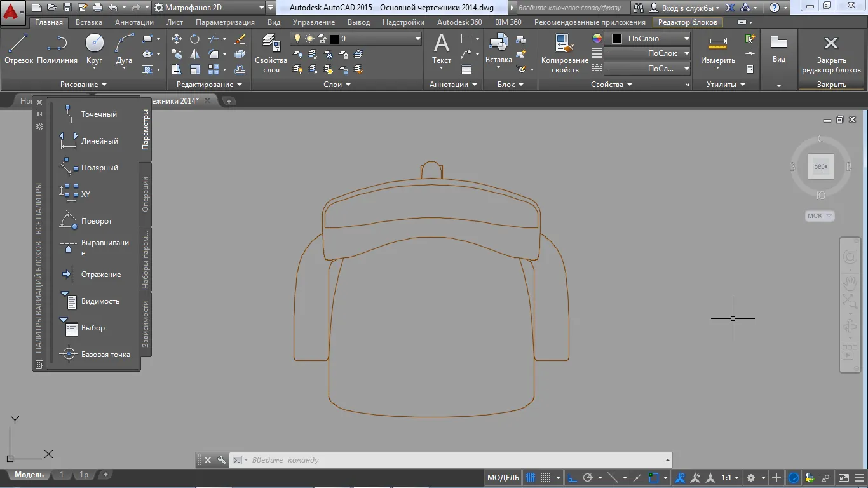Add Отражение flip parameter
This screenshot has width=868, height=488.
pos(93,274)
